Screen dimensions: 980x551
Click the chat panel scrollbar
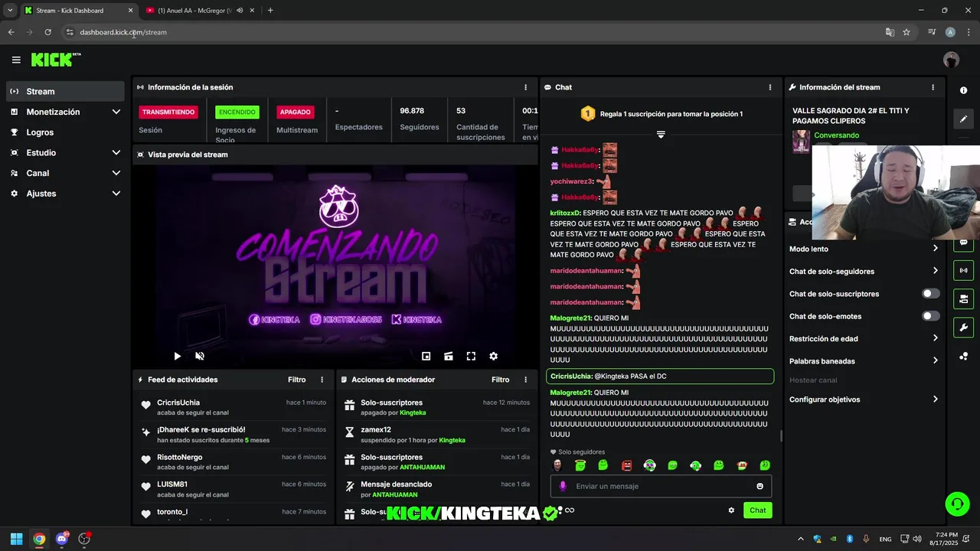(x=781, y=436)
